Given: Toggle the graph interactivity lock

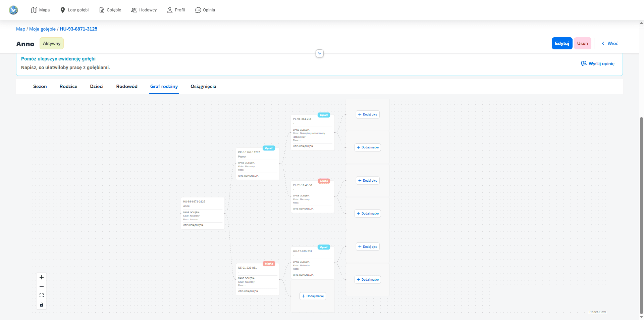Looking at the screenshot, I should 42,305.
